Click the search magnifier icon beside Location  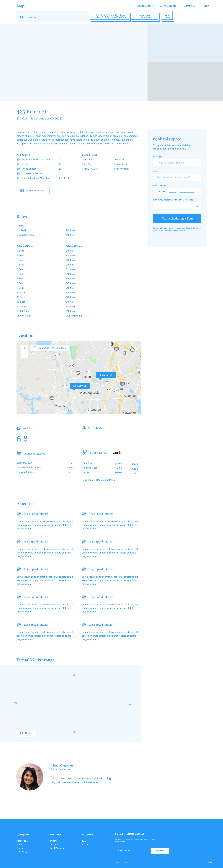pyautogui.click(x=22, y=17)
